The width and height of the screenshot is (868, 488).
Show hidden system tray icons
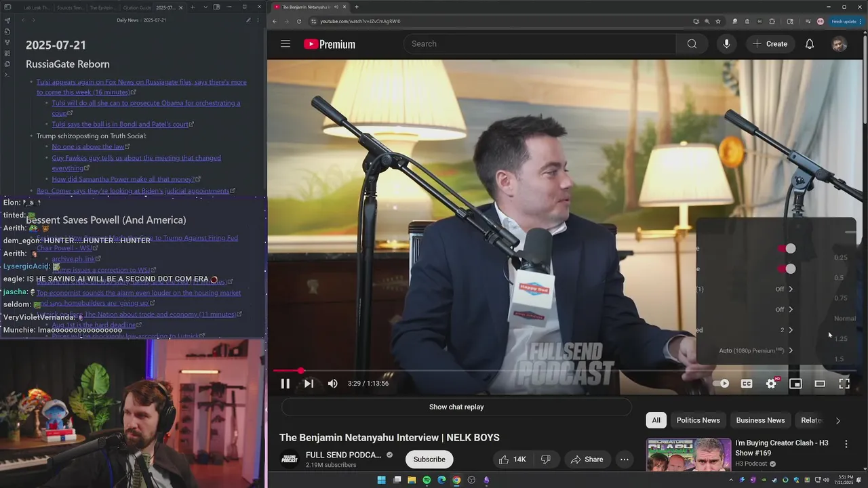[x=730, y=480]
